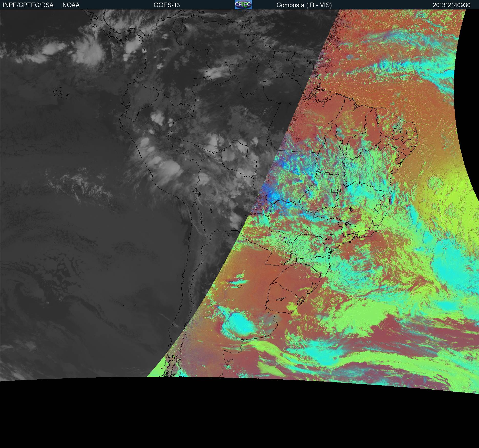Click the CPTEC logo in header
The image size is (479, 448).
pos(243,5)
